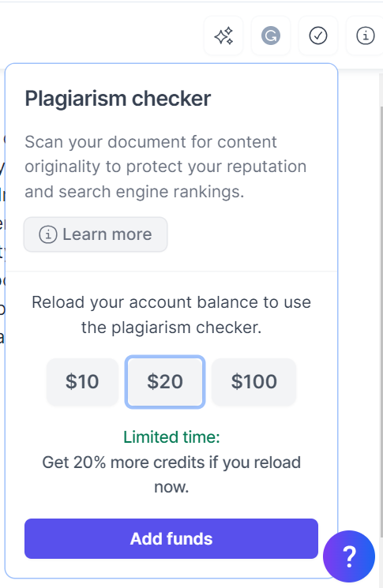Click the Scan your document description text
Screen dimensions: 383x588
(165, 167)
